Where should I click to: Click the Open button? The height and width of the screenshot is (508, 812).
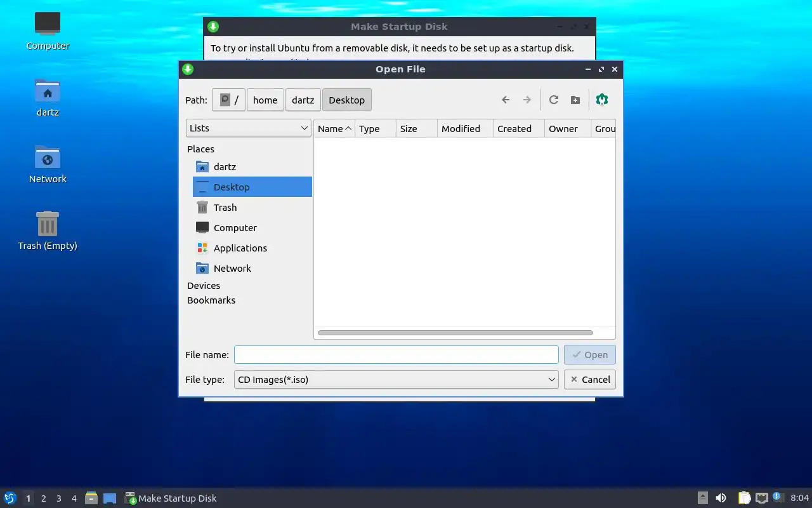tap(590, 354)
